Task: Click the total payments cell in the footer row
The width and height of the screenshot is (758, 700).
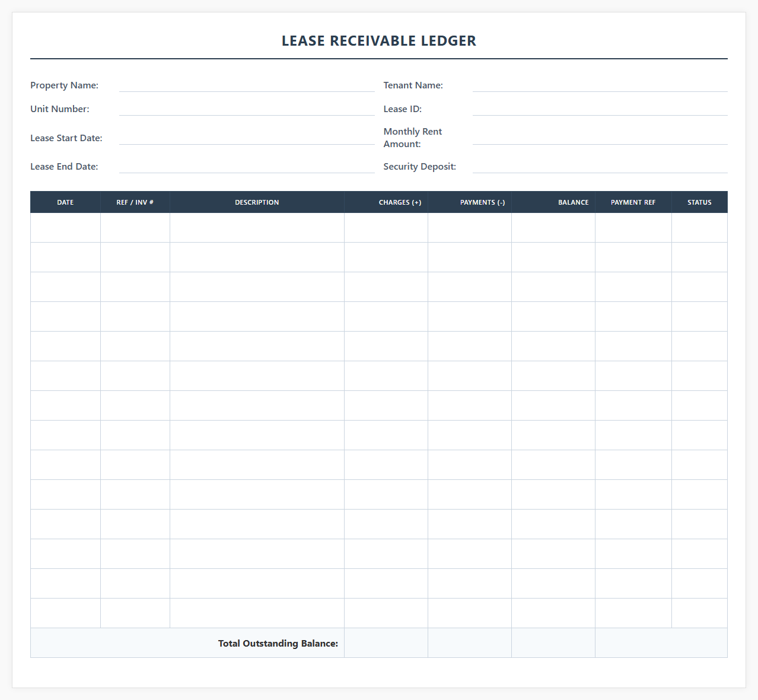Action: (470, 643)
